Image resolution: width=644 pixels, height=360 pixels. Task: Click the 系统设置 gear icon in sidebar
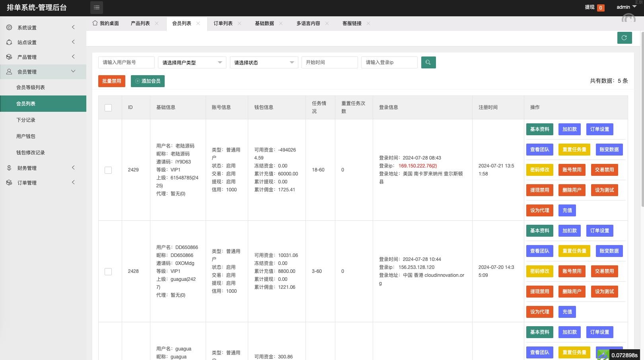[x=9, y=27]
